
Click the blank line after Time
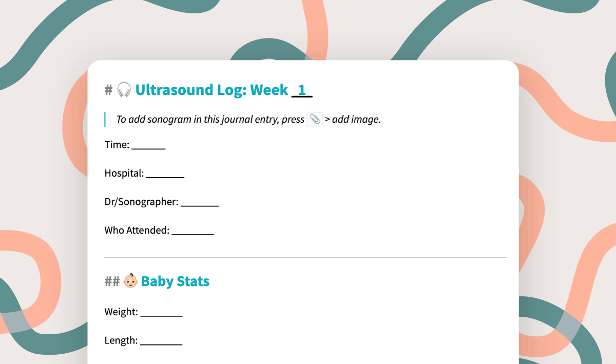point(148,145)
